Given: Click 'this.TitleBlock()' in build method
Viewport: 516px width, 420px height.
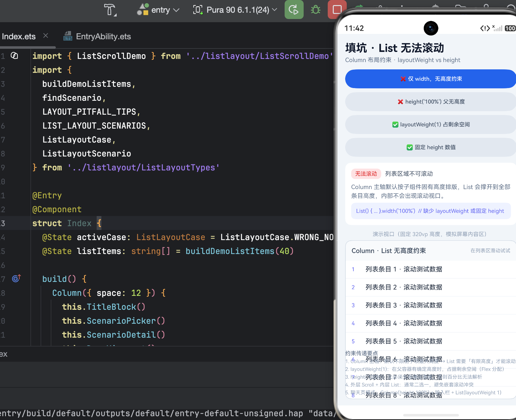Looking at the screenshot, I should click(104, 307).
